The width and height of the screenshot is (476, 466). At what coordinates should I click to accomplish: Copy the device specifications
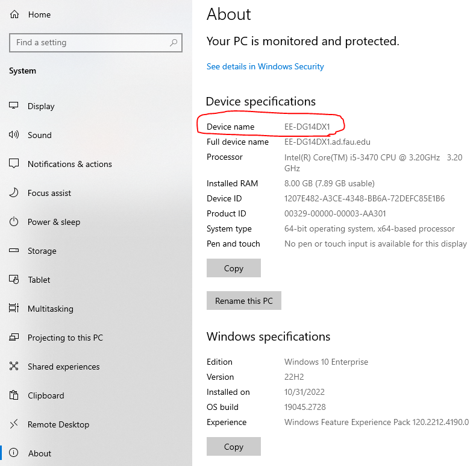[233, 268]
